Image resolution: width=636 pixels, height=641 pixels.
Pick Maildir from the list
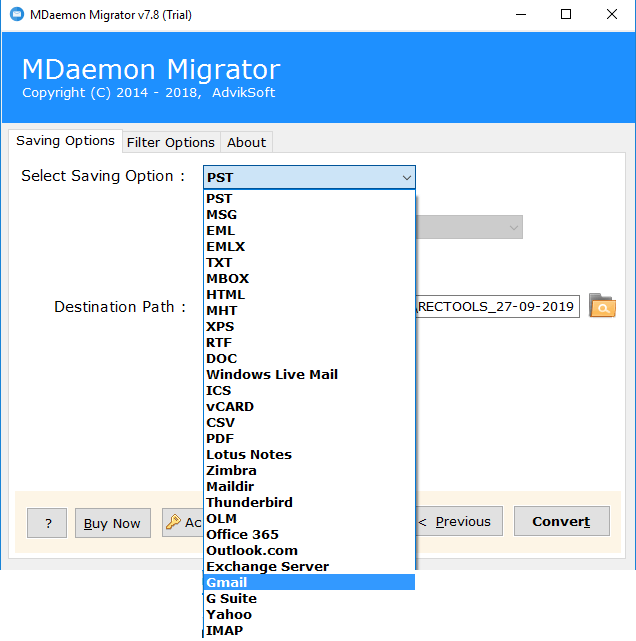click(309, 486)
